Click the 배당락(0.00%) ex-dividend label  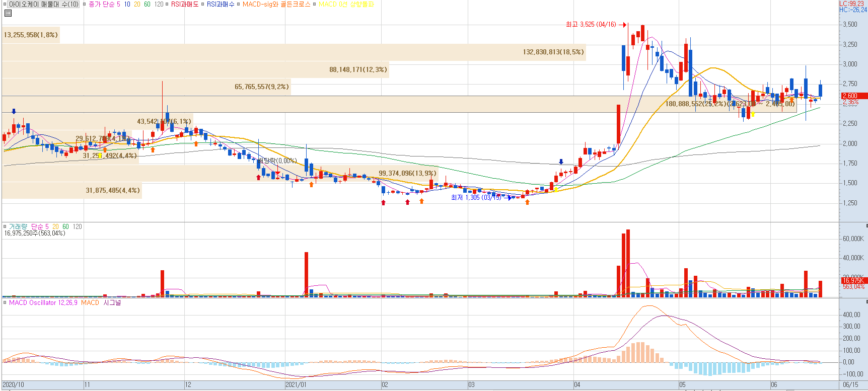click(x=277, y=161)
